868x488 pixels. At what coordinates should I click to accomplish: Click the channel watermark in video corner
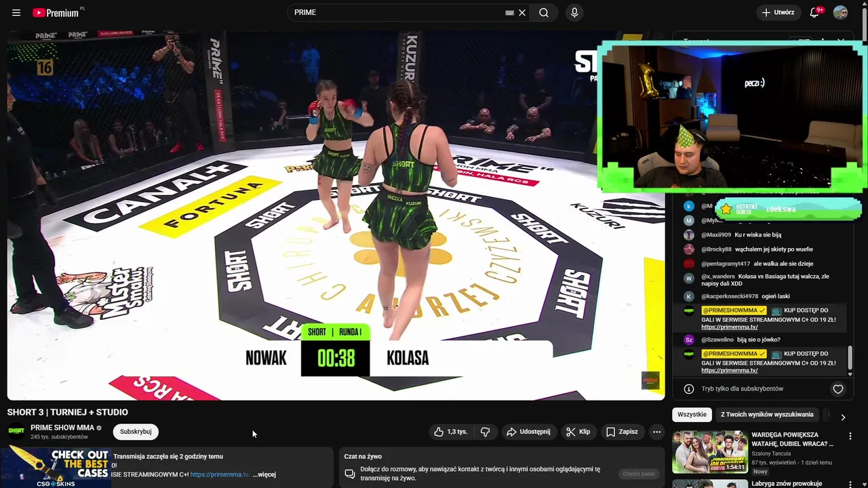click(650, 380)
